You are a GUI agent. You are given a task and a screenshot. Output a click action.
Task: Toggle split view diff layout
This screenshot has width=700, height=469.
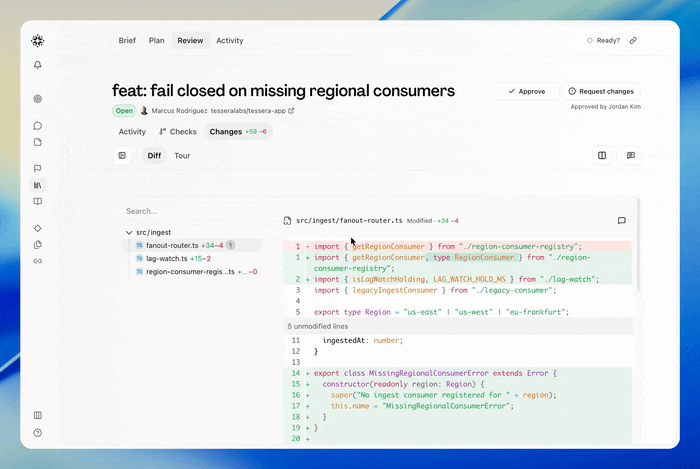(602, 155)
